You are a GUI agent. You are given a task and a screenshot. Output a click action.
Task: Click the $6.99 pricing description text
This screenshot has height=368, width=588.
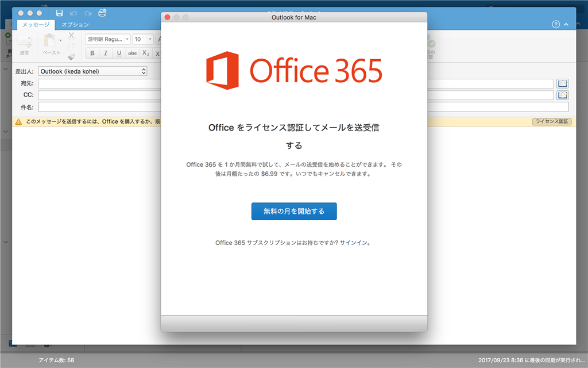point(294,169)
